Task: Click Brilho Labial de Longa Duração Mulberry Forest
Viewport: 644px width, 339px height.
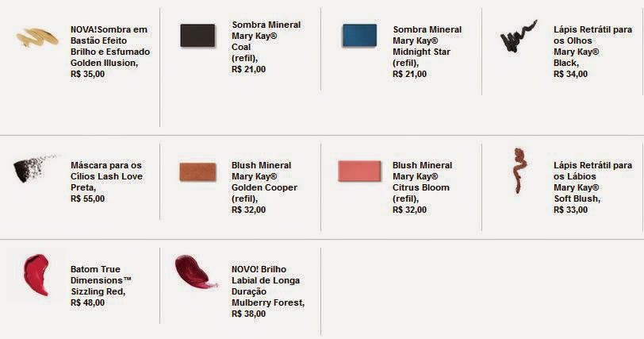Action: [268, 291]
